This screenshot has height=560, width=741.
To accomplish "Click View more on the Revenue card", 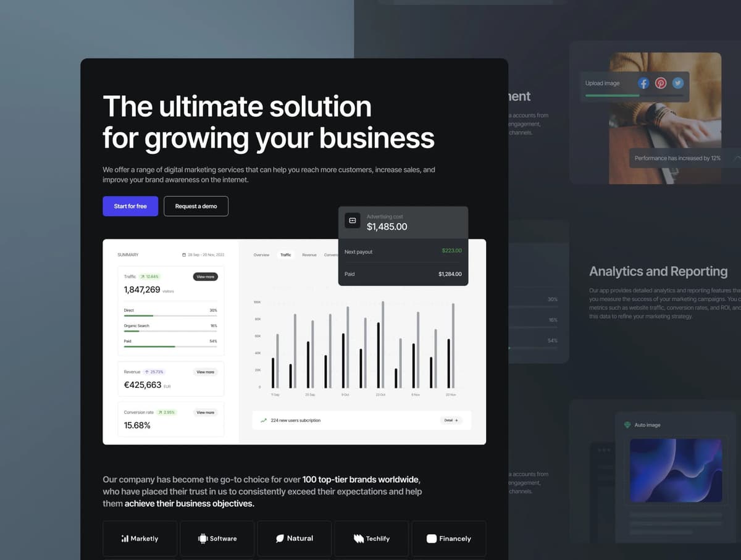I will pos(205,372).
